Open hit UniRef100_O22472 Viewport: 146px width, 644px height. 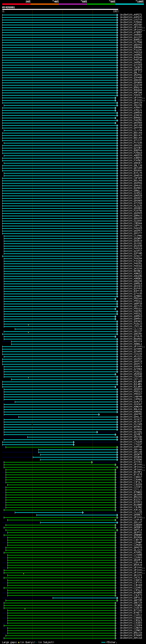pyautogui.click(x=131, y=419)
